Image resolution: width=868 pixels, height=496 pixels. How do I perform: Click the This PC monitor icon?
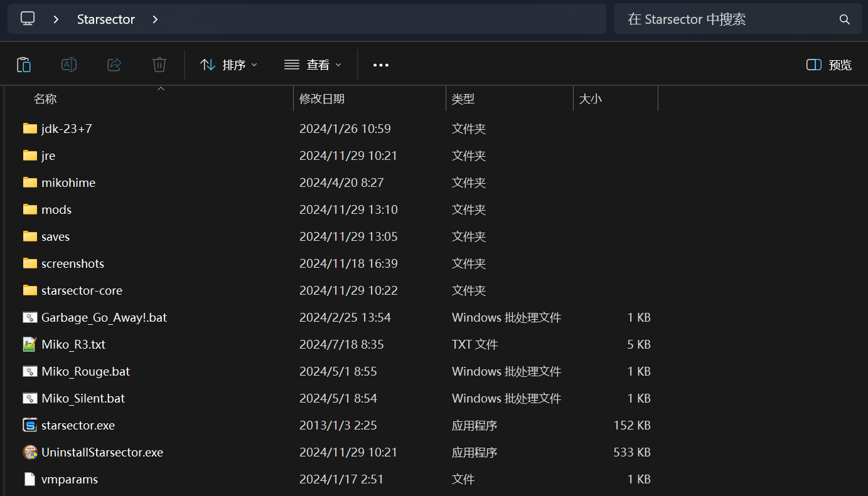click(28, 19)
